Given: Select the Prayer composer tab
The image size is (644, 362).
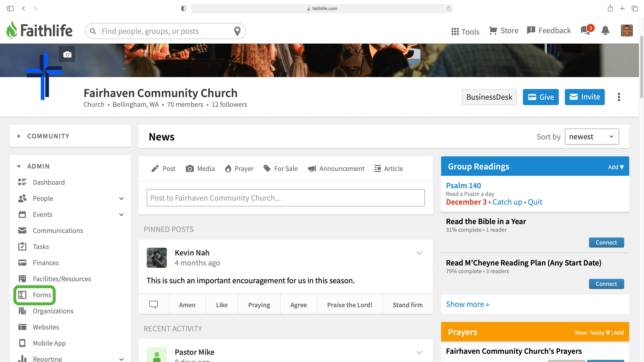Looking at the screenshot, I should [239, 168].
